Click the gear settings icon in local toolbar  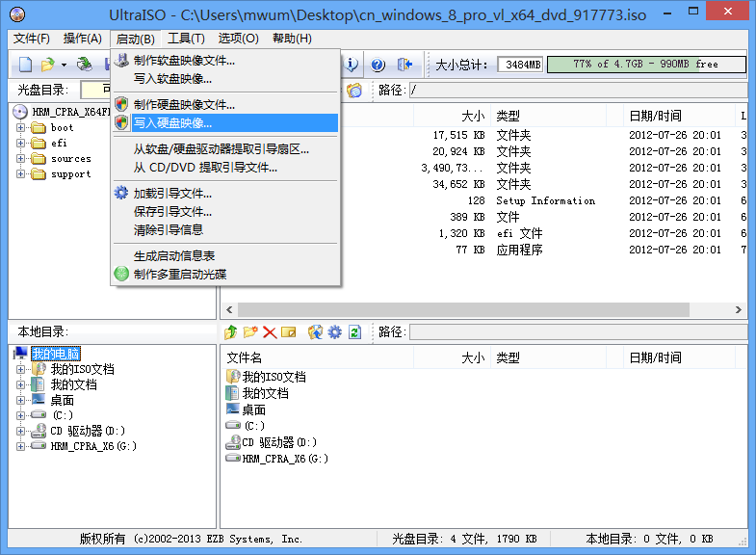pyautogui.click(x=334, y=332)
